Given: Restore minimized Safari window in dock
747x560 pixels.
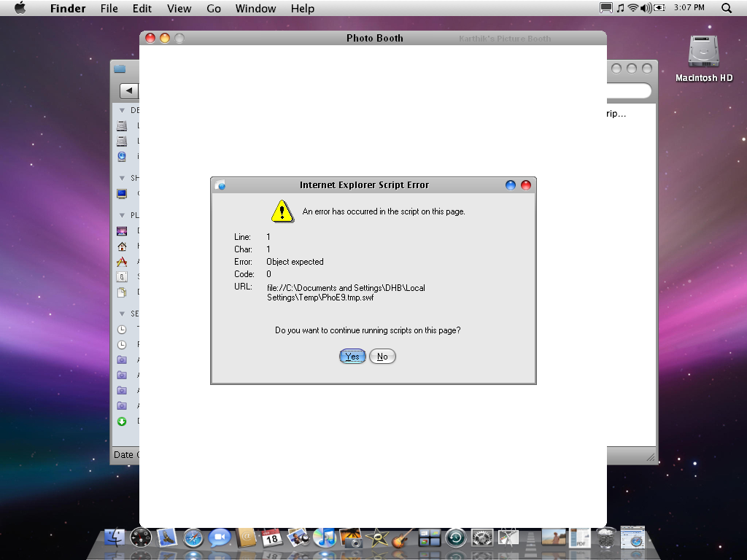Looking at the screenshot, I should coord(632,538).
